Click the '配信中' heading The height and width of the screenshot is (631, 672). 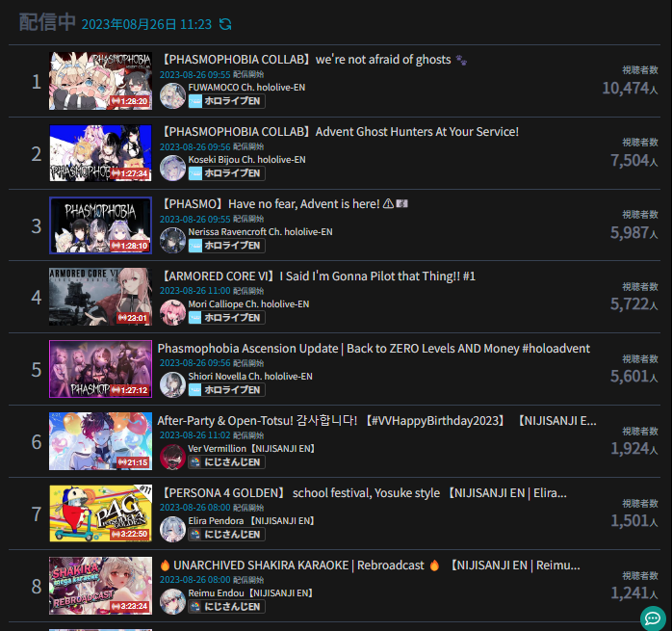[47, 22]
